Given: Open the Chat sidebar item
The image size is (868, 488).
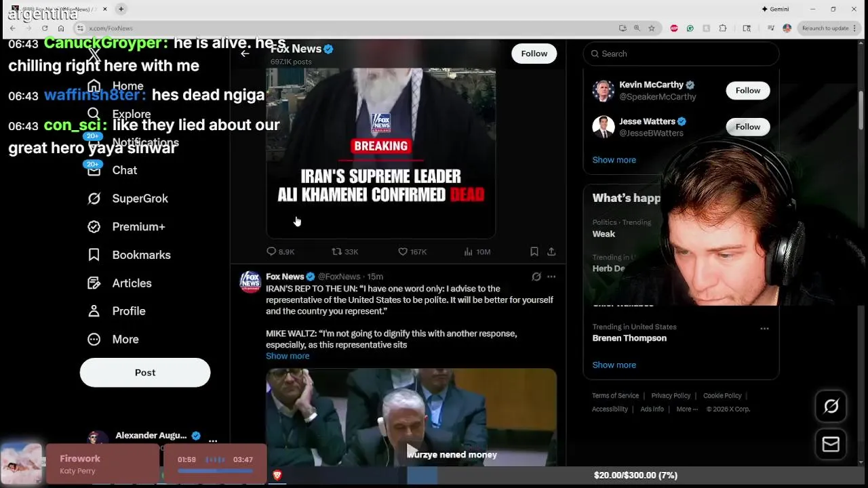Looking at the screenshot, I should pos(112,170).
